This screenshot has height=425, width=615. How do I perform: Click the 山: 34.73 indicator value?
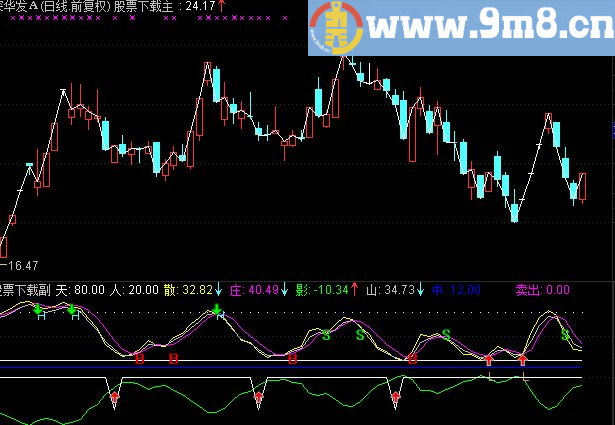point(390,290)
